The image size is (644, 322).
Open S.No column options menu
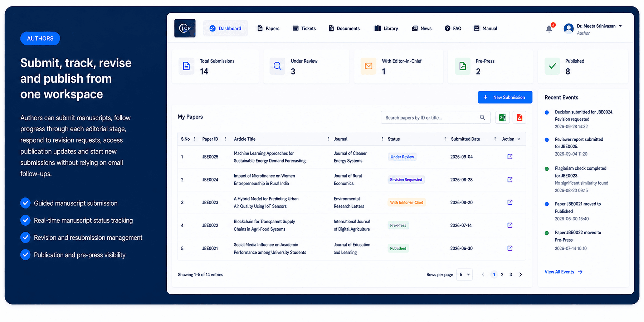click(195, 139)
